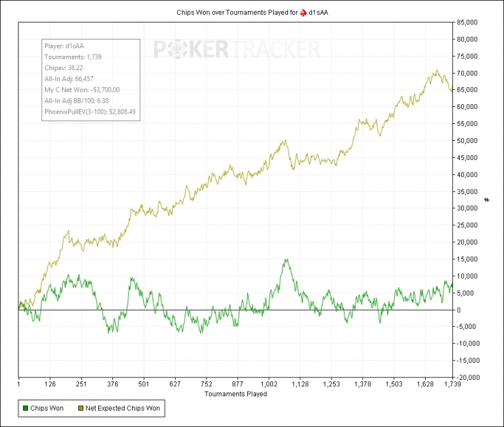Viewport: 504px width, 427px height.
Task: Click the 126 x-axis label
Action: click(x=50, y=384)
